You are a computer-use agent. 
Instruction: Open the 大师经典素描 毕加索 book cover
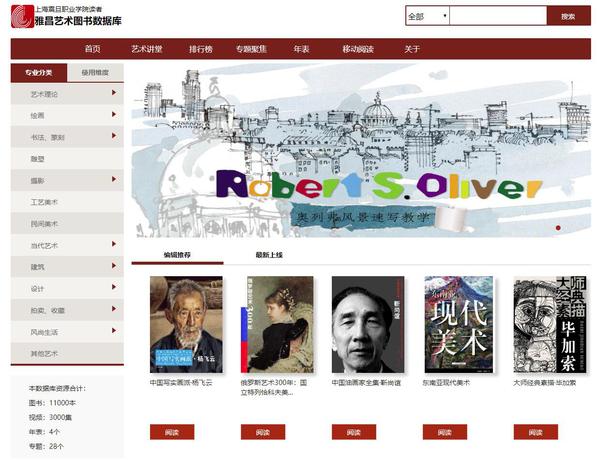(x=550, y=324)
